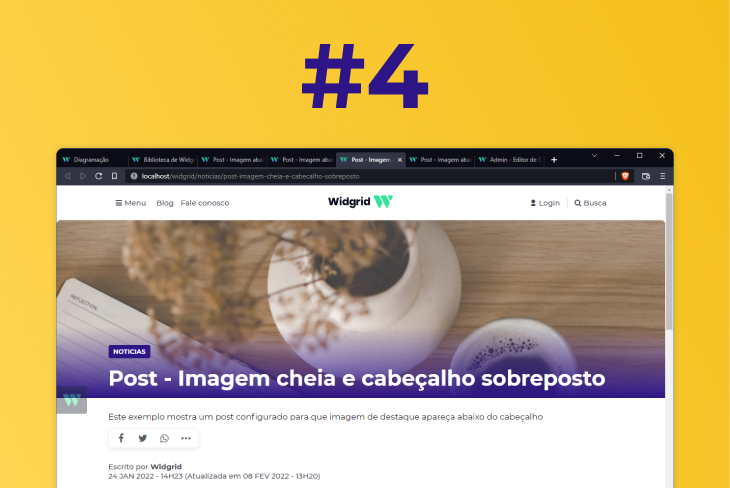
Task: Click the floating Widgrid W badge
Action: click(72, 400)
